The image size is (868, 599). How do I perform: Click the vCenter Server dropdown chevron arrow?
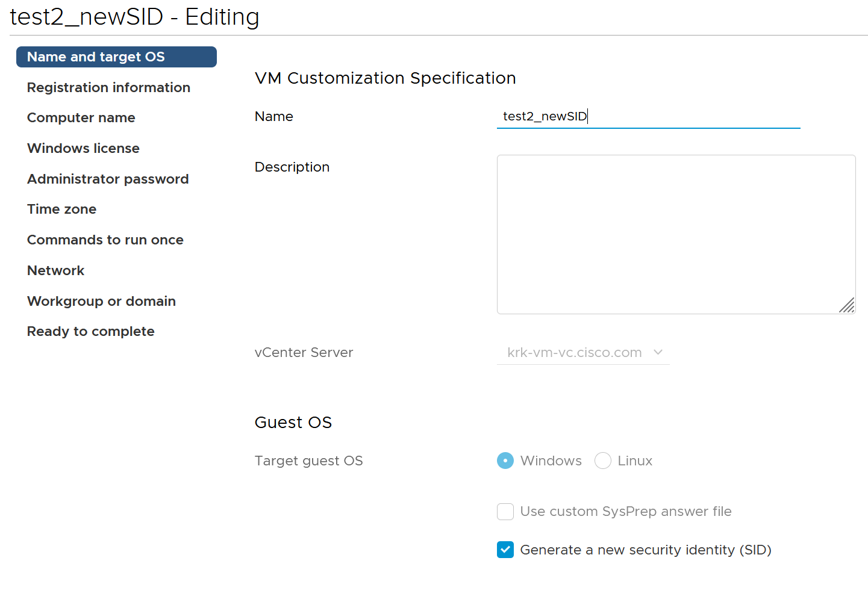coord(658,352)
